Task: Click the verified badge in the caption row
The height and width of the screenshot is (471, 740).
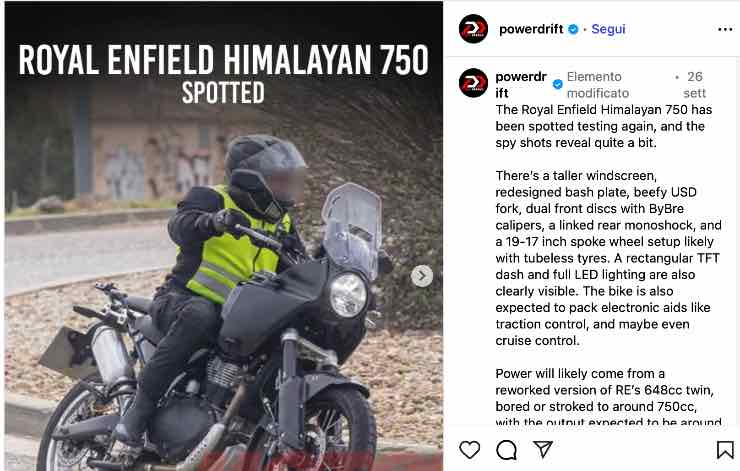Action: [x=557, y=84]
